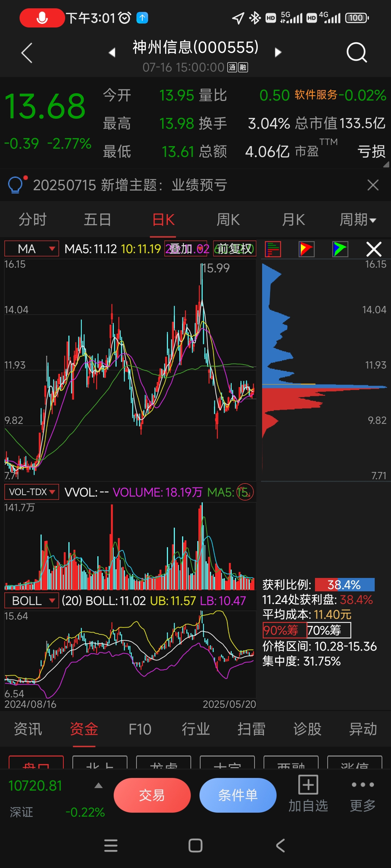Viewport: 391px width, 868px height.
Task: Tap the Android home button
Action: point(195,846)
